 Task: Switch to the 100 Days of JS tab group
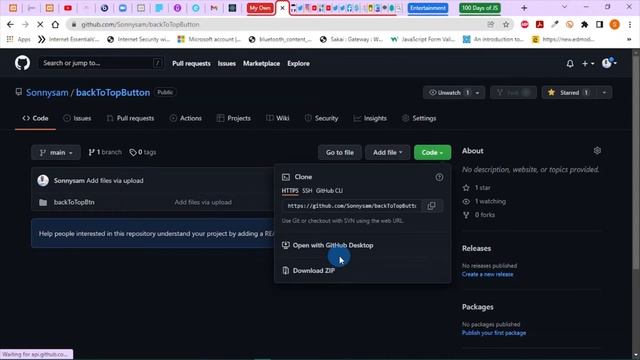click(480, 8)
